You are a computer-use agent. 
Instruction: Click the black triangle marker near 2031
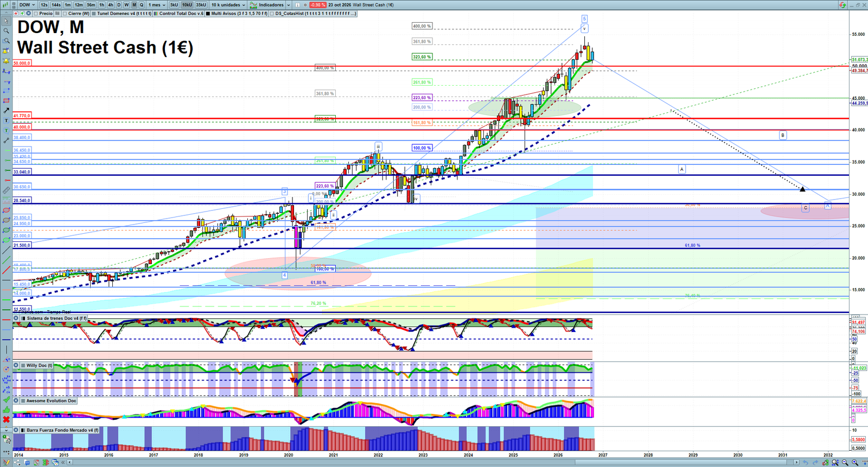802,189
